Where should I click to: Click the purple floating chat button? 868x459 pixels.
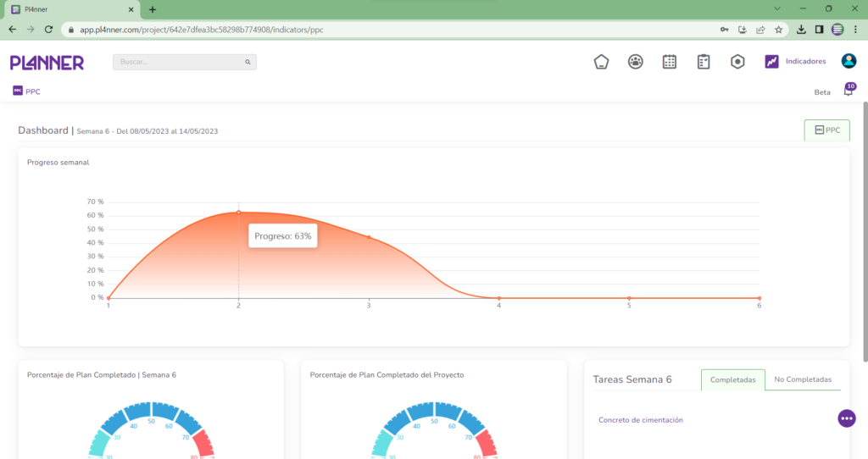(x=846, y=418)
